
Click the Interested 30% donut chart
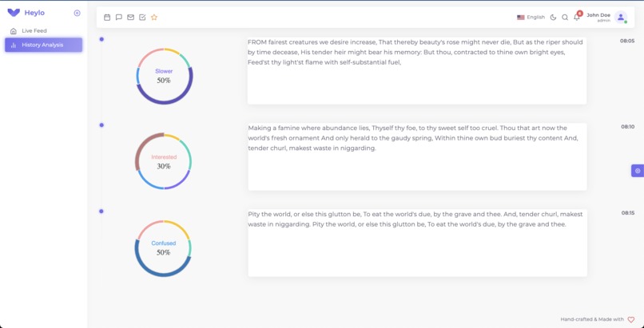pyautogui.click(x=164, y=161)
